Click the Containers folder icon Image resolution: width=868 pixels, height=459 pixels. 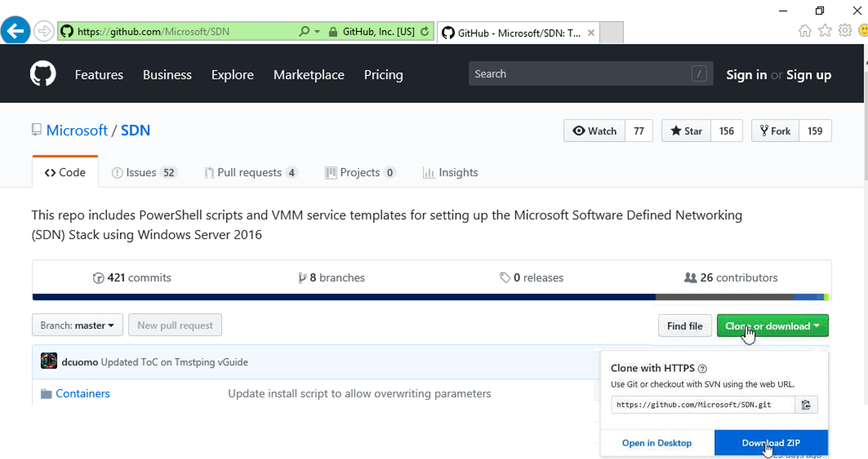point(46,394)
